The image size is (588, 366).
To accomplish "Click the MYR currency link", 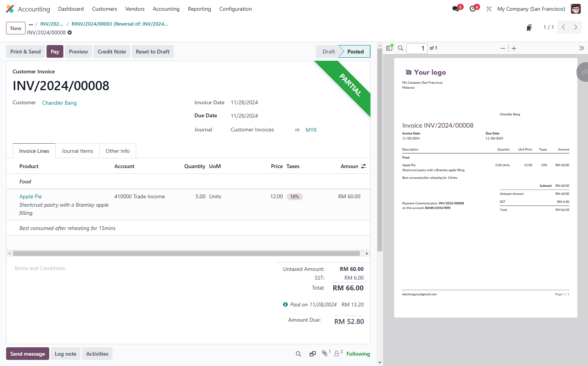I will click(x=311, y=130).
